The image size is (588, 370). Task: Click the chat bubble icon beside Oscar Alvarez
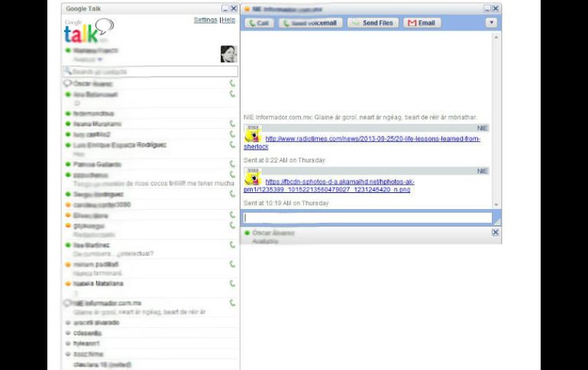[x=67, y=83]
